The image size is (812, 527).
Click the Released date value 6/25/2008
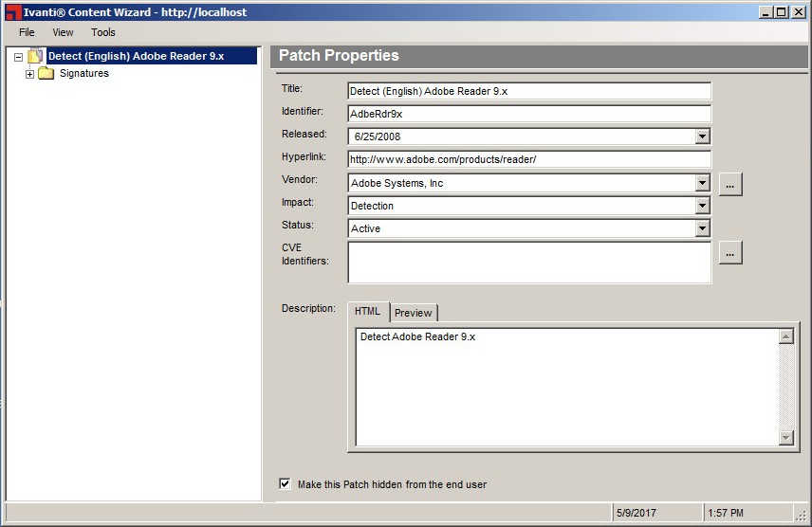(x=378, y=136)
